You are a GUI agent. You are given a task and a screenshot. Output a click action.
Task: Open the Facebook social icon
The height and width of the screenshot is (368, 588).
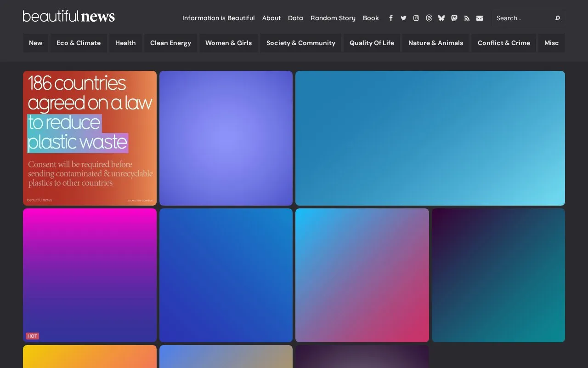click(391, 18)
